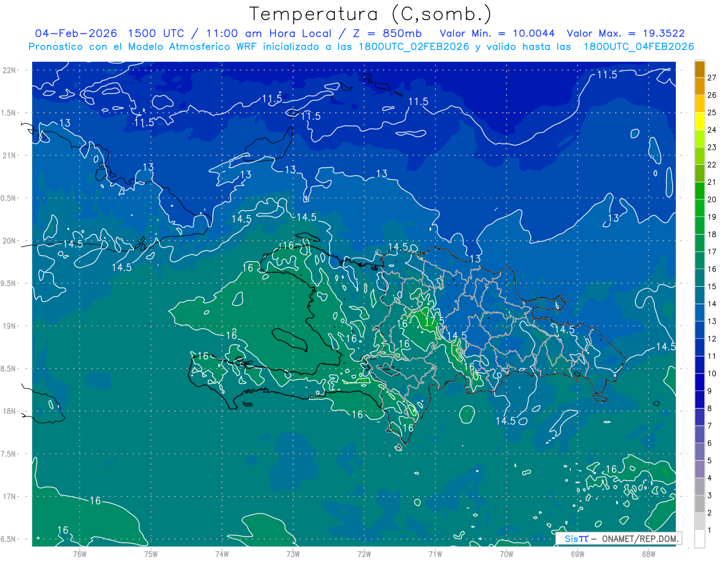
Task: Click the color scale label '27'
Action: point(712,78)
